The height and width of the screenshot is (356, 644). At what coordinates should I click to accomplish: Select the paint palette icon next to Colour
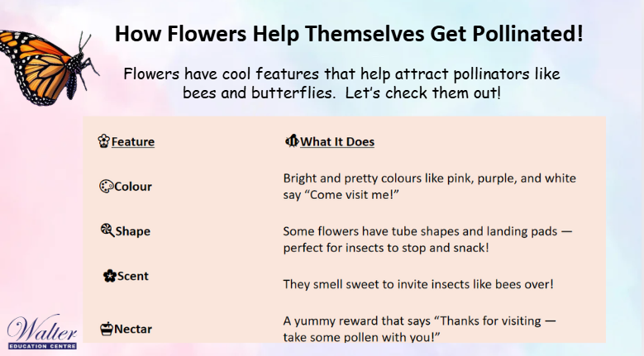106,186
